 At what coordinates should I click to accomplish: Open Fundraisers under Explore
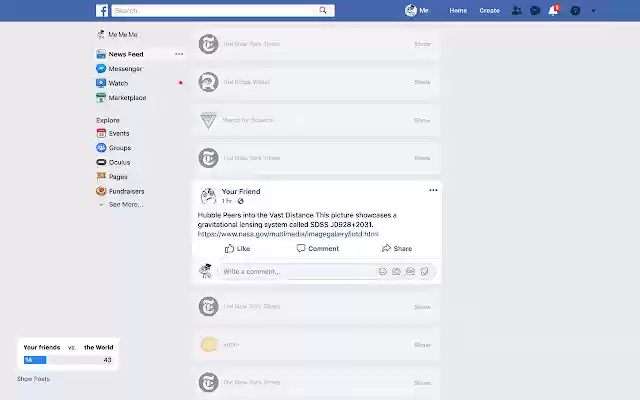[126, 191]
